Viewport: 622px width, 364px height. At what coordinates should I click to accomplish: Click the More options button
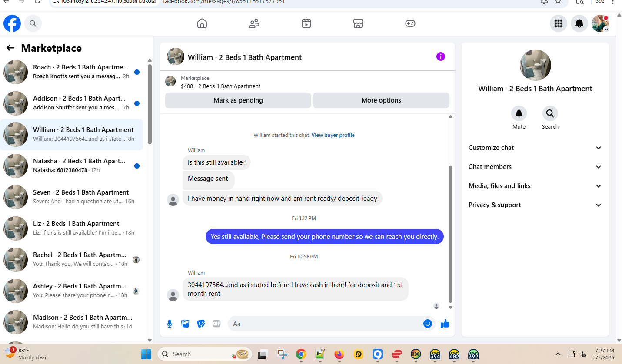coord(381,100)
